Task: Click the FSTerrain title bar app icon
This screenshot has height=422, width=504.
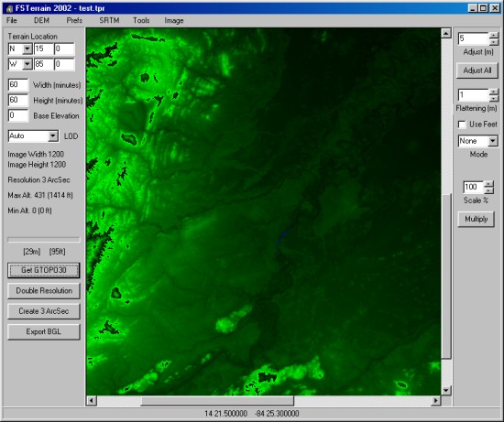Action: point(9,8)
